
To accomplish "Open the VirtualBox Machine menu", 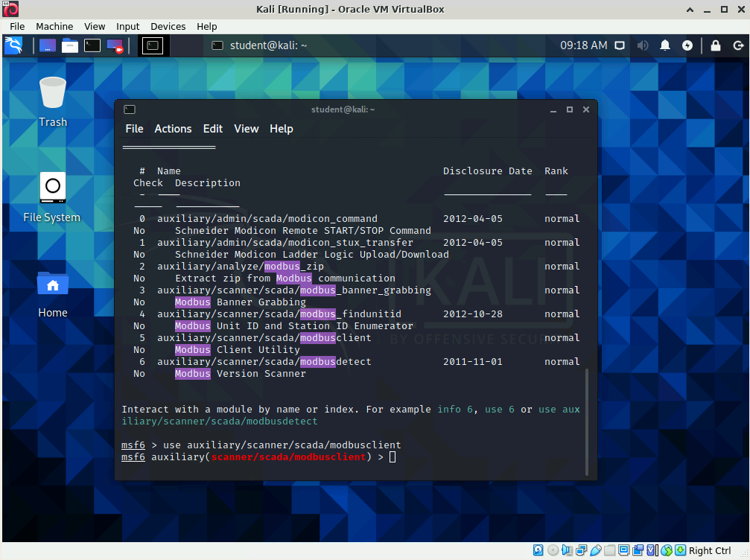I will tap(54, 26).
